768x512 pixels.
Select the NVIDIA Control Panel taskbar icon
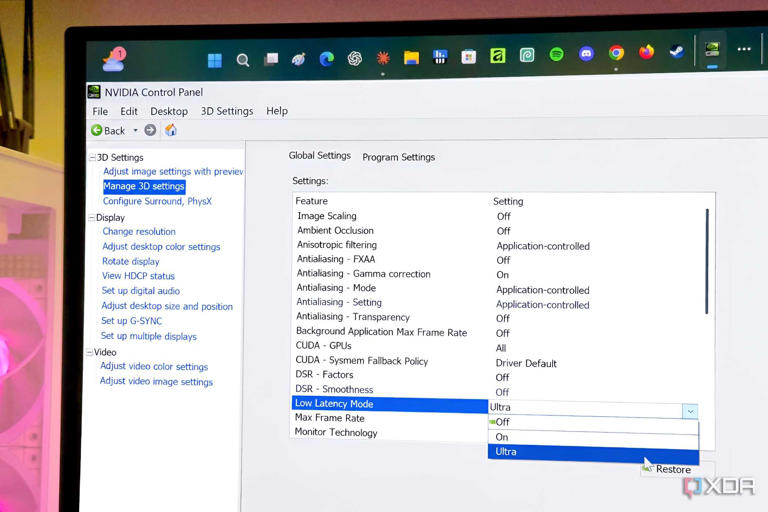pos(712,49)
